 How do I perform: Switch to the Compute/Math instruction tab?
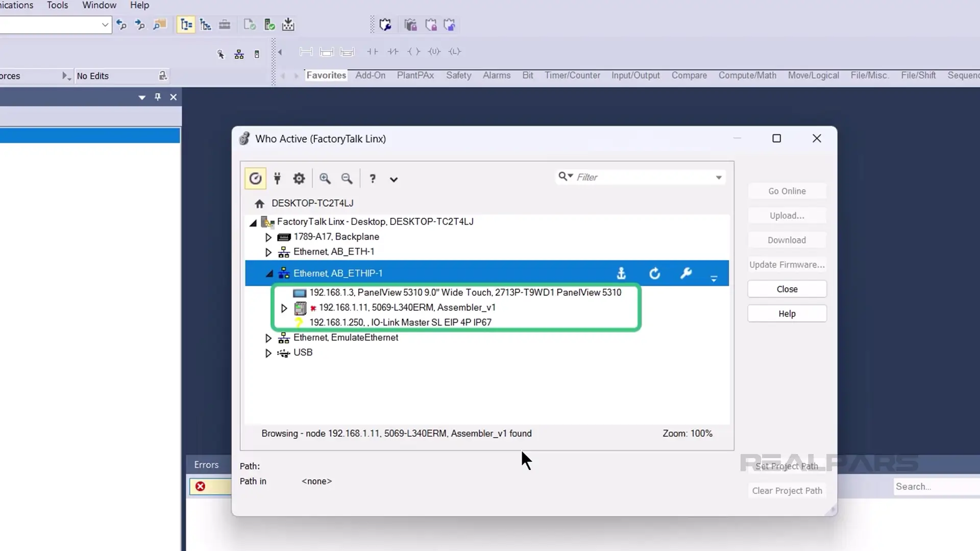tap(747, 75)
